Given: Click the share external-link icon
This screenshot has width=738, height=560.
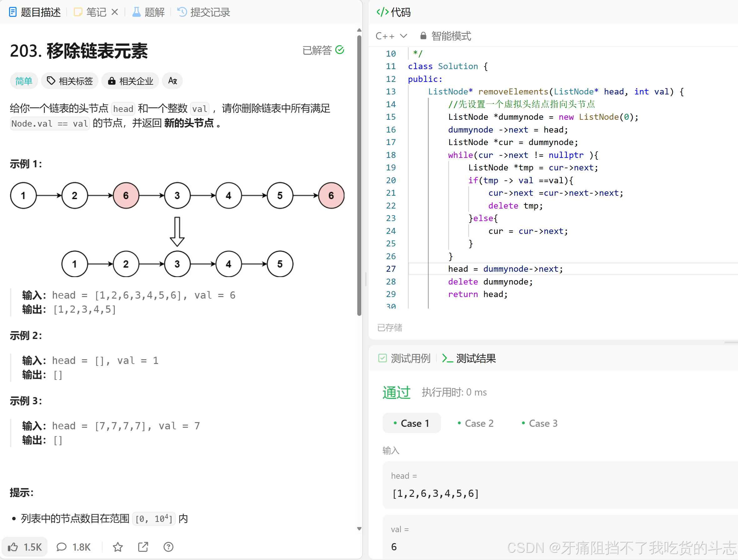Looking at the screenshot, I should pos(143,547).
